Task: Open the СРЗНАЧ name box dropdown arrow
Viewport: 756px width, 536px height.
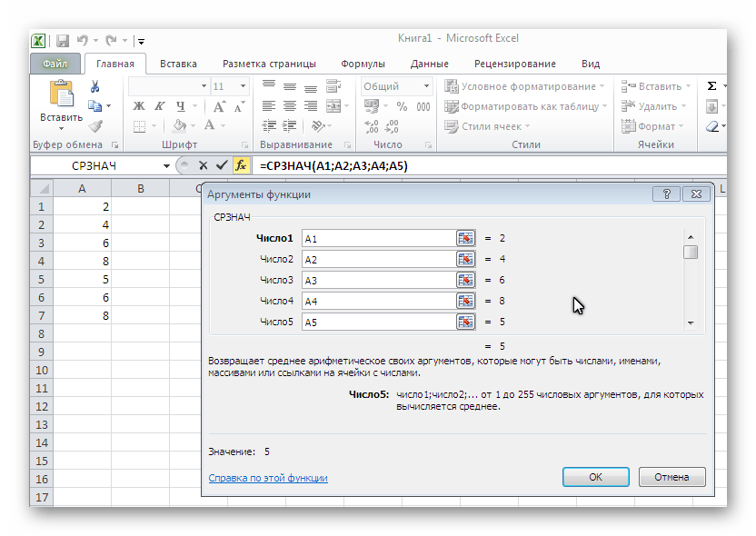Action: click(166, 166)
